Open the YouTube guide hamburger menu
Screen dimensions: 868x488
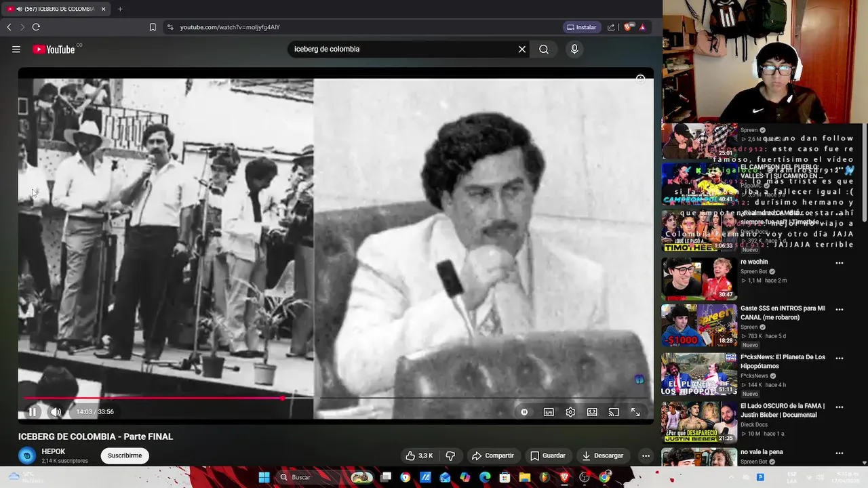(x=16, y=49)
